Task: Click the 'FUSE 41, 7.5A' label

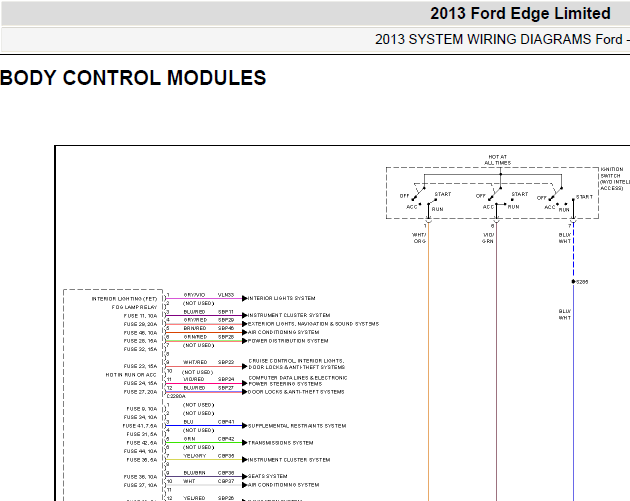Action: coord(140,426)
